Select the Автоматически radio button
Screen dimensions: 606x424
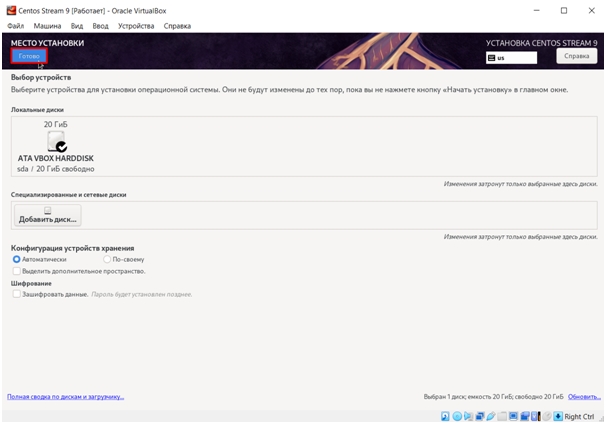[17, 259]
